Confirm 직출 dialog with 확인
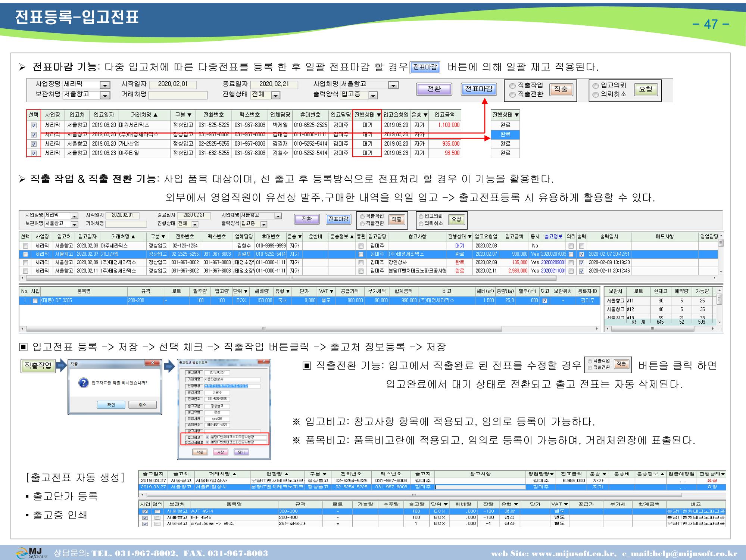Viewport: 746px width, 560px height. pyautogui.click(x=111, y=405)
